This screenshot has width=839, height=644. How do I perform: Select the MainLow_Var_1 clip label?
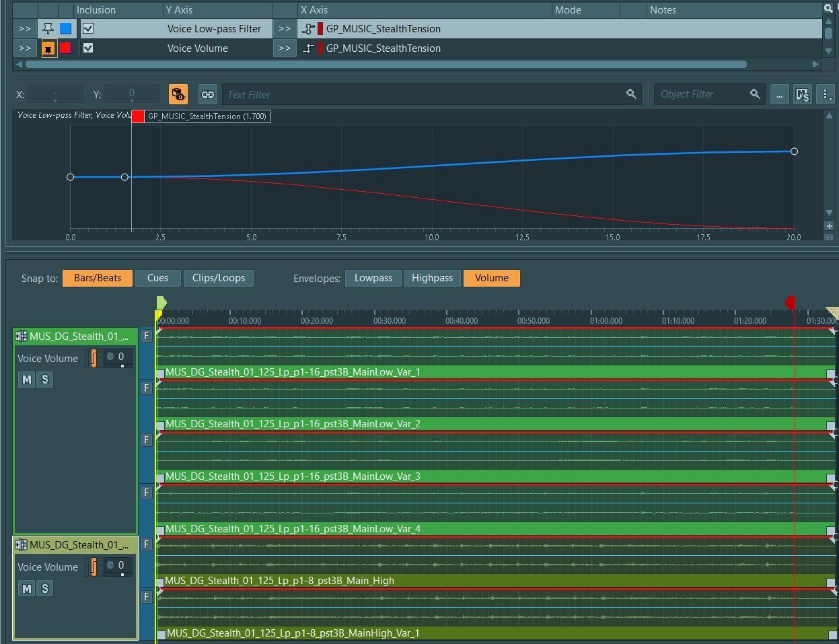(x=293, y=372)
